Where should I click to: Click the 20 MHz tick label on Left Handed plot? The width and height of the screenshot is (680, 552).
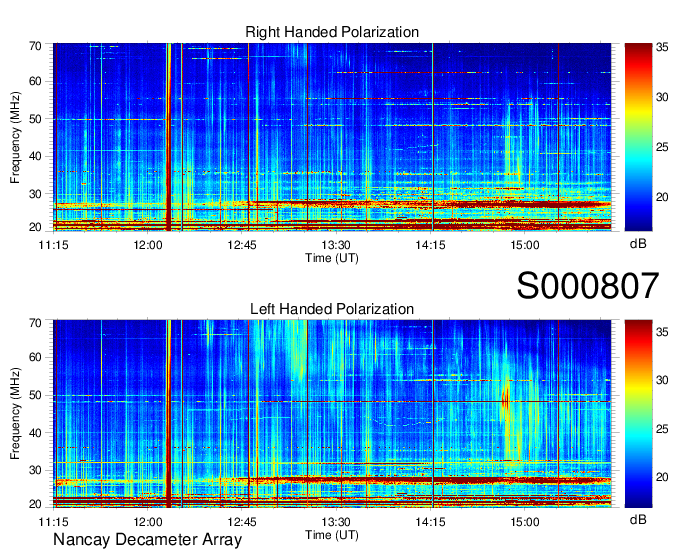click(x=35, y=504)
